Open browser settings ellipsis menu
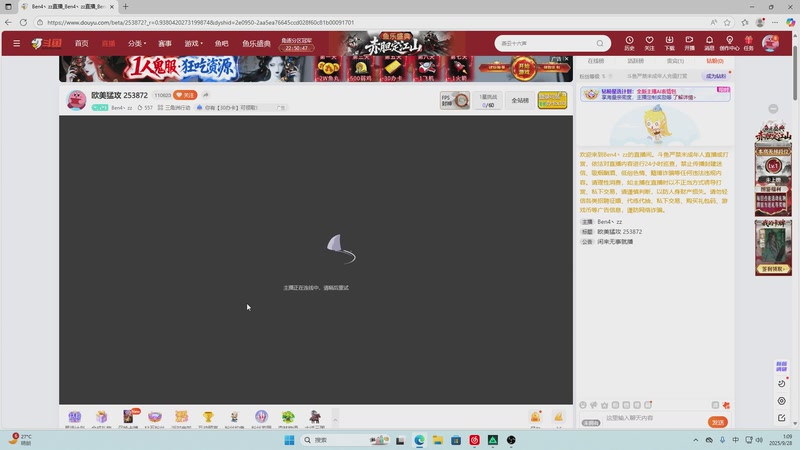800x450 pixels. pyautogui.click(x=775, y=22)
